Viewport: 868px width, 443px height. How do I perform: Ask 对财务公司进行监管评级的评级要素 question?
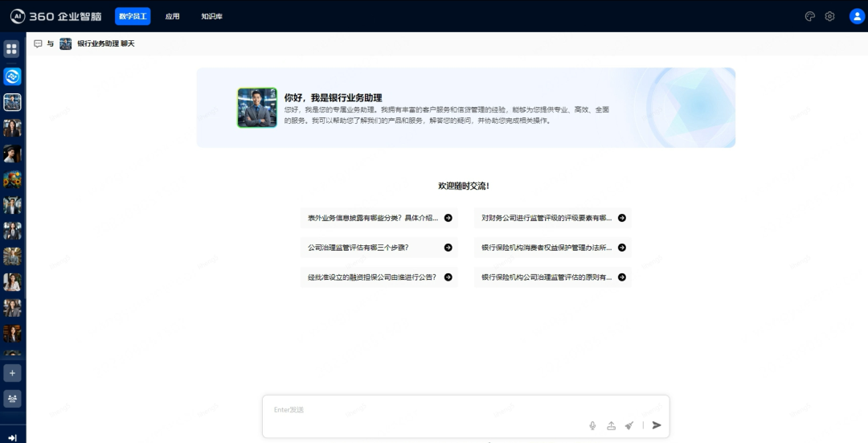click(552, 218)
